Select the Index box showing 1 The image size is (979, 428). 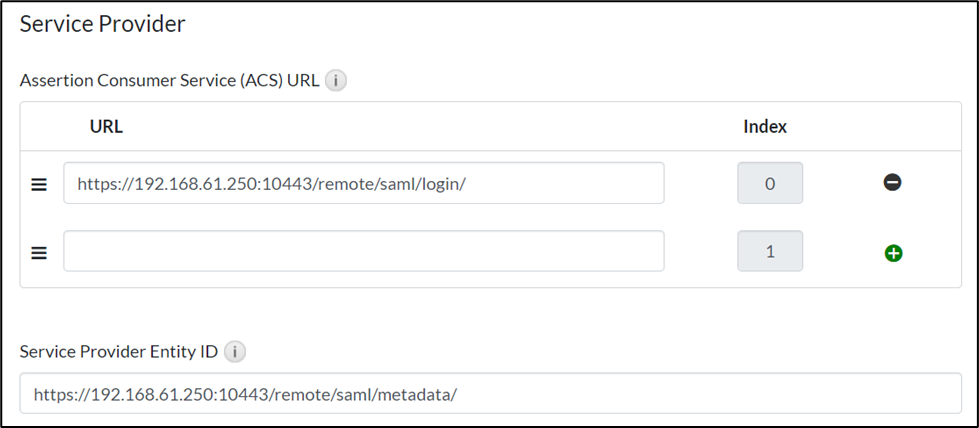click(x=770, y=252)
